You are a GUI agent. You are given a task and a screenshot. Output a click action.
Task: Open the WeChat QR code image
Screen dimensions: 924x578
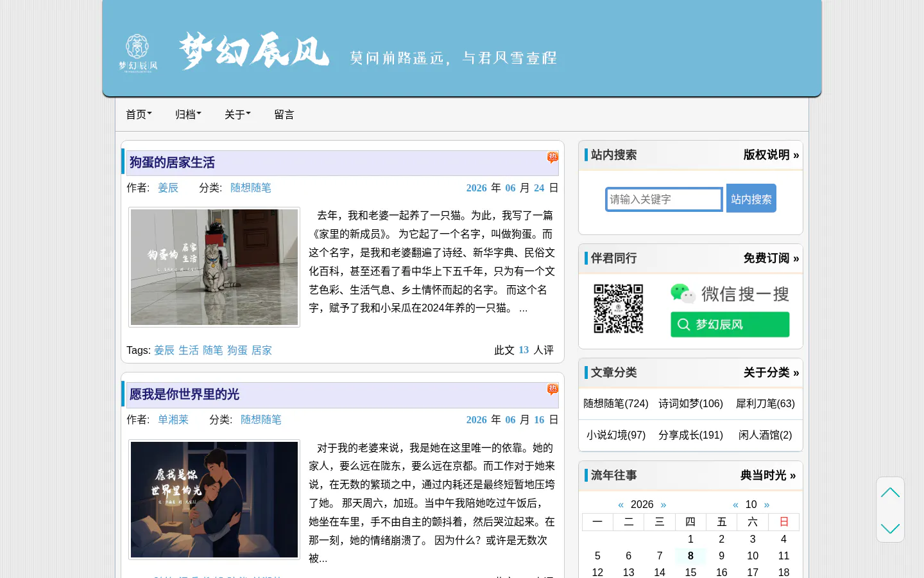618,309
